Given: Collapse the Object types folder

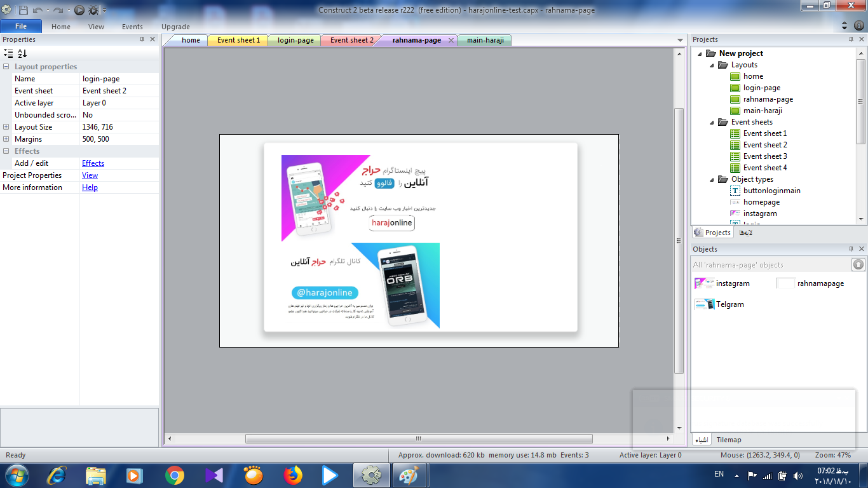Looking at the screenshot, I should tap(712, 179).
